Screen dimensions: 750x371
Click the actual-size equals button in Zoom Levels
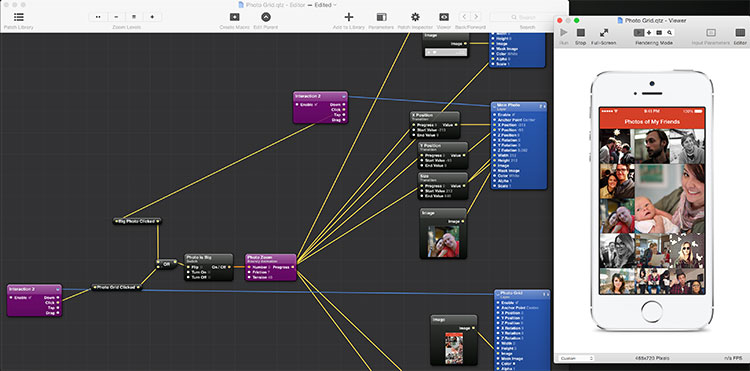(134, 17)
